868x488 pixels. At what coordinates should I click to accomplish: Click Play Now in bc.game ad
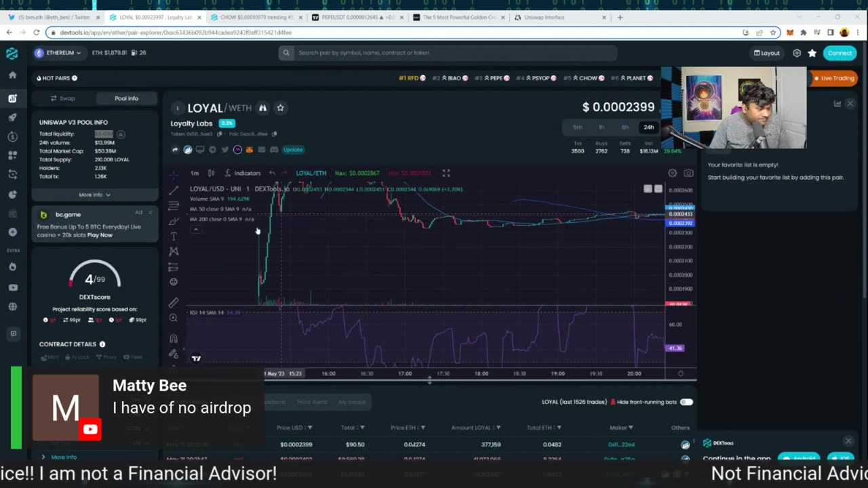coord(100,235)
